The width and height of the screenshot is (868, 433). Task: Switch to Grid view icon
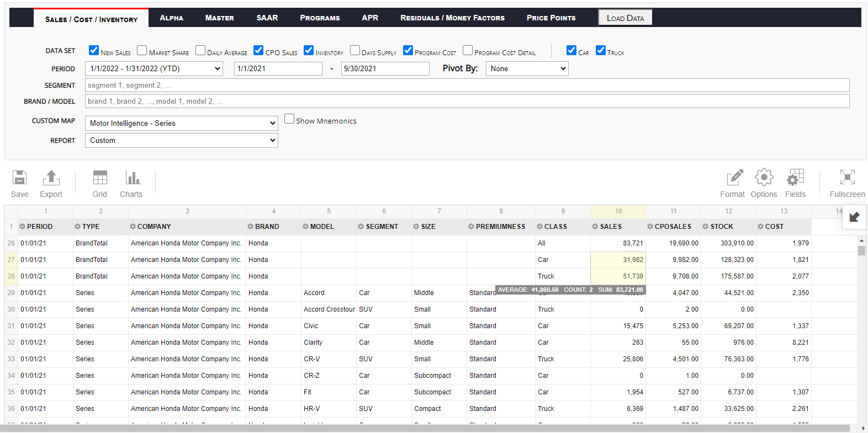[x=100, y=178]
